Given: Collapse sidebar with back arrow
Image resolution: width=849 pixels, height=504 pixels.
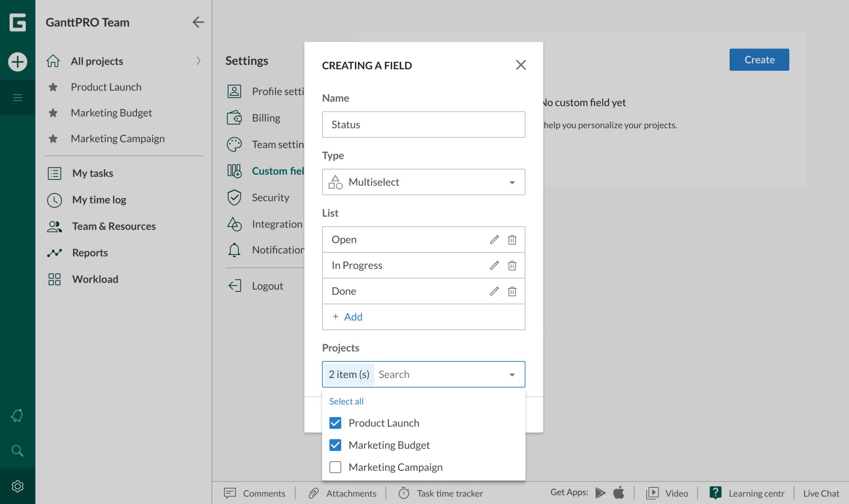Looking at the screenshot, I should point(198,22).
